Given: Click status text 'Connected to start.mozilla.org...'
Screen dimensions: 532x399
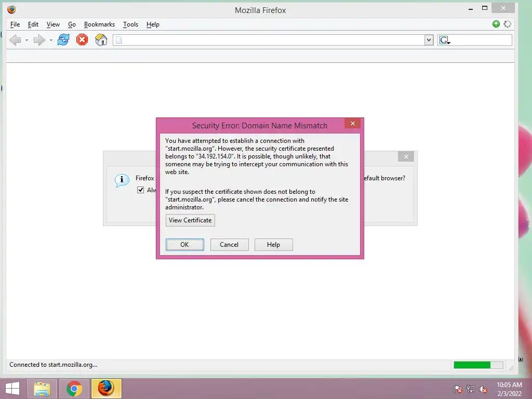Looking at the screenshot, I should [x=54, y=365].
